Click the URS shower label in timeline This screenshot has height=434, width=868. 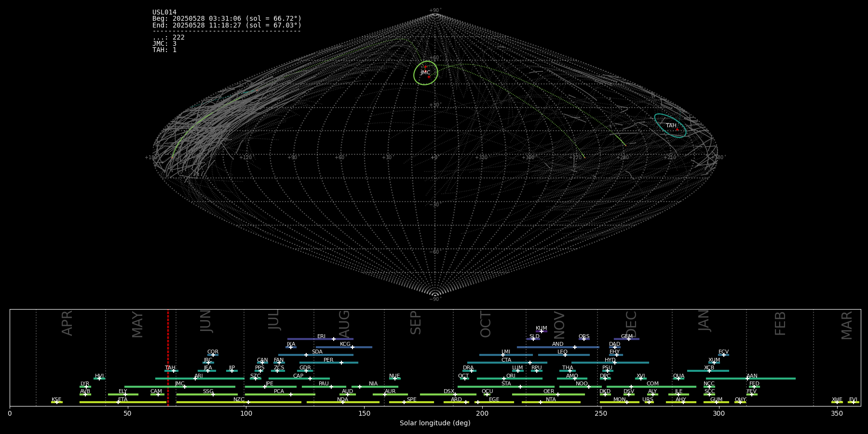pyautogui.click(x=648, y=400)
